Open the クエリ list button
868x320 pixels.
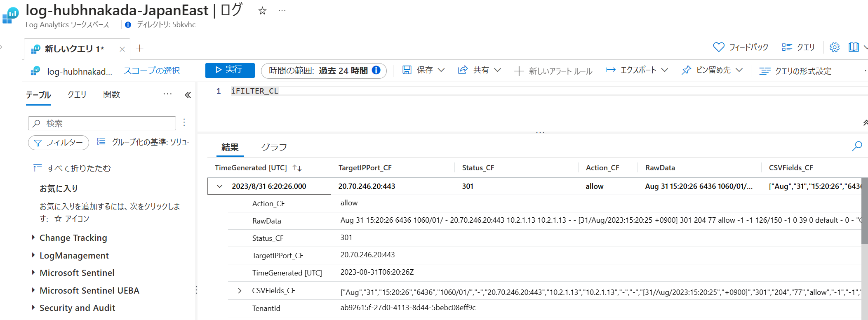click(798, 47)
